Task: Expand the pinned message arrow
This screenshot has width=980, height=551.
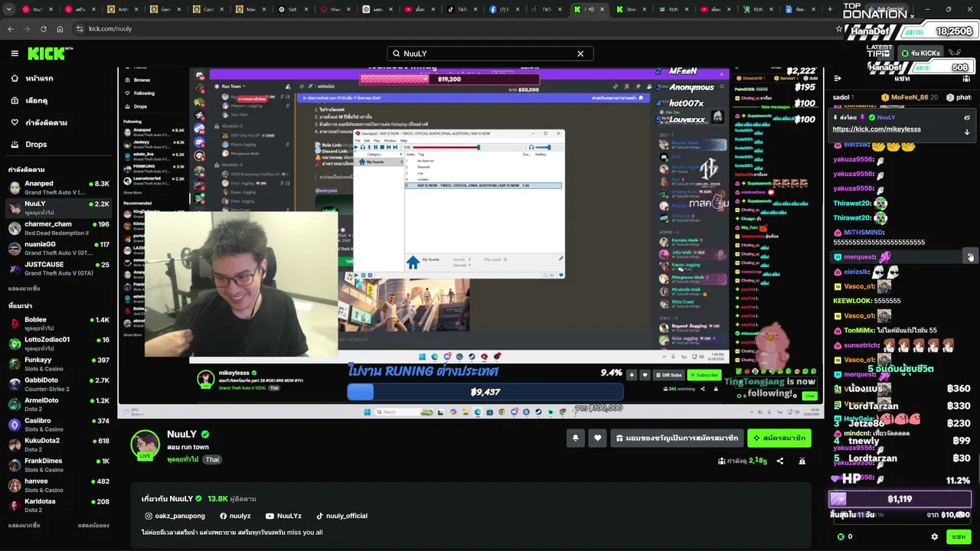Action: tap(967, 132)
